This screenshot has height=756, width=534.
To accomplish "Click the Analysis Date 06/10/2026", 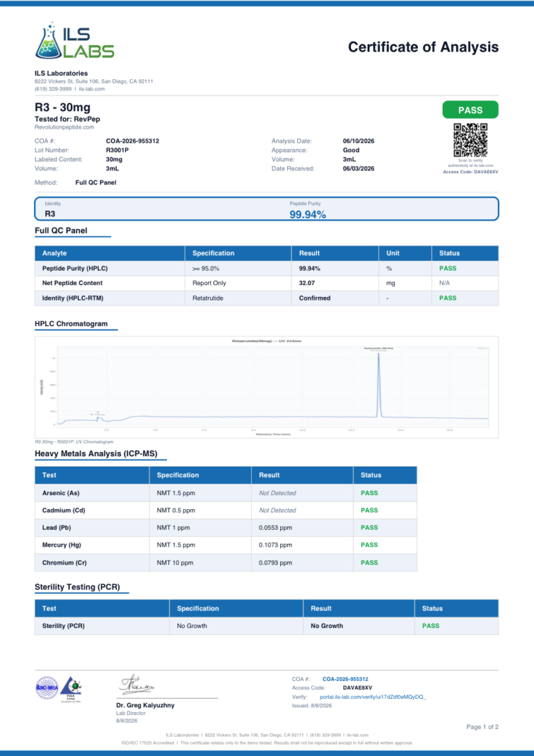I will [359, 140].
